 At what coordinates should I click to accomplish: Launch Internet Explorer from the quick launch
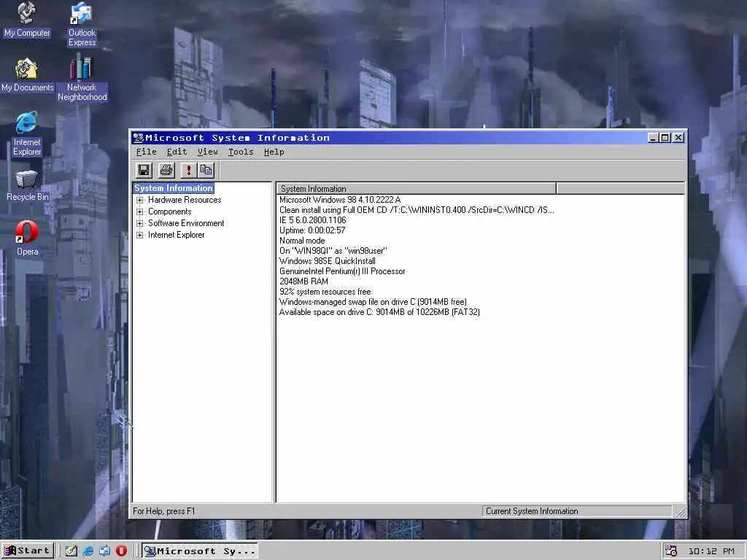click(x=88, y=551)
